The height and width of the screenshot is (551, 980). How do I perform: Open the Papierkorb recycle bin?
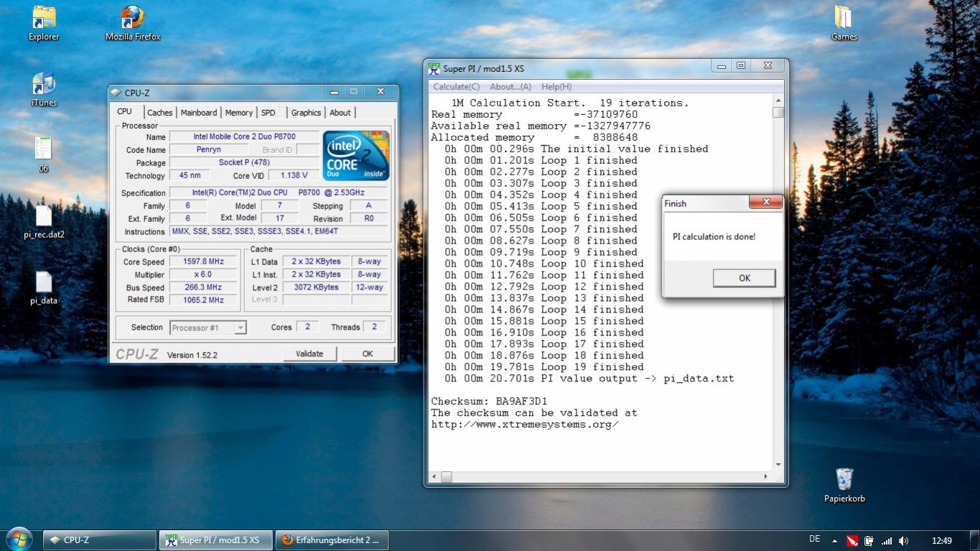point(844,485)
